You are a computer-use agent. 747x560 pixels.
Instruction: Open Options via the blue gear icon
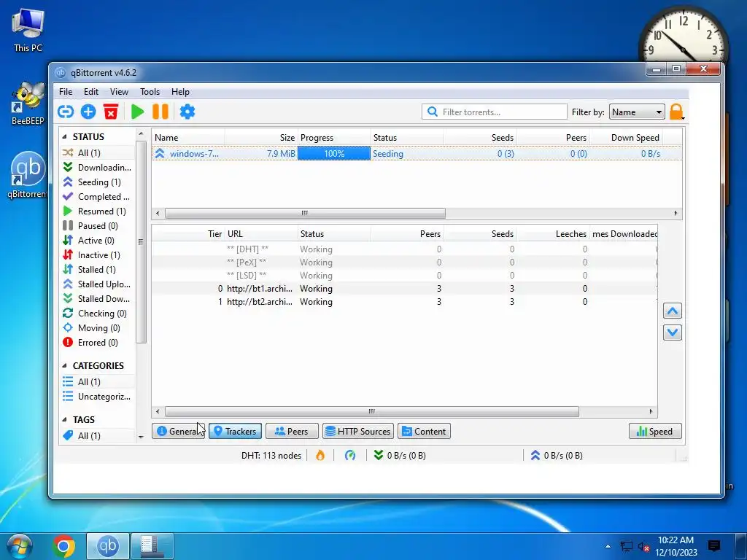coord(187,112)
